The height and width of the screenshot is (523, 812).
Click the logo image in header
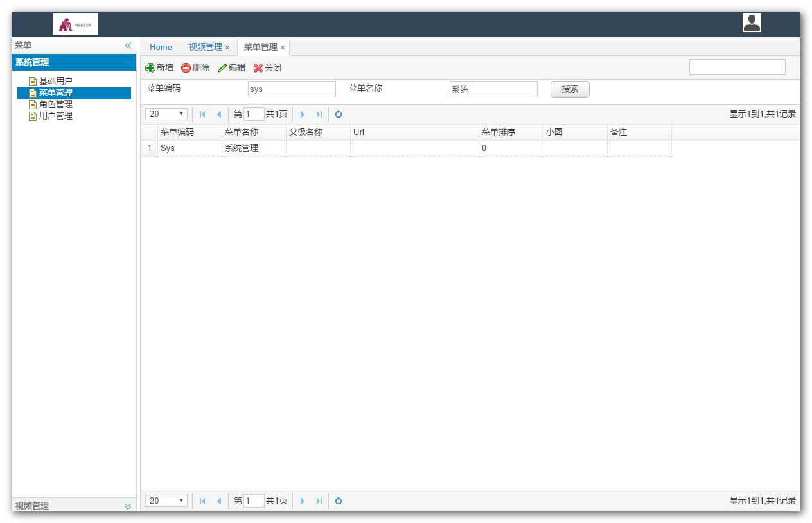(x=75, y=24)
